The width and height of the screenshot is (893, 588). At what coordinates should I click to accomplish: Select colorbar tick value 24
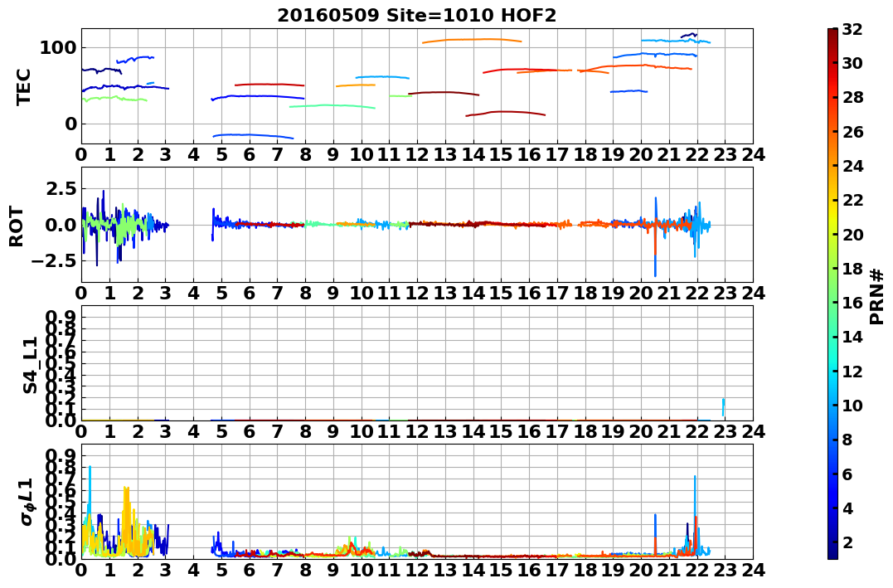(x=852, y=166)
